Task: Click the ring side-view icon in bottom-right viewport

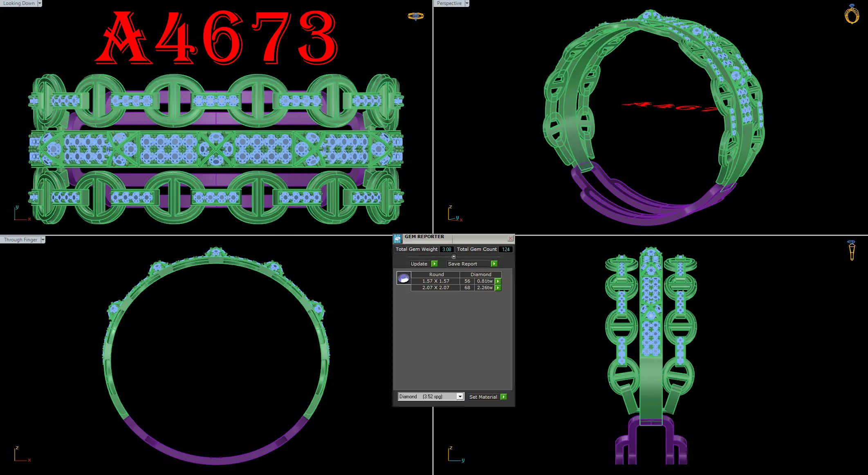Action: pyautogui.click(x=852, y=250)
